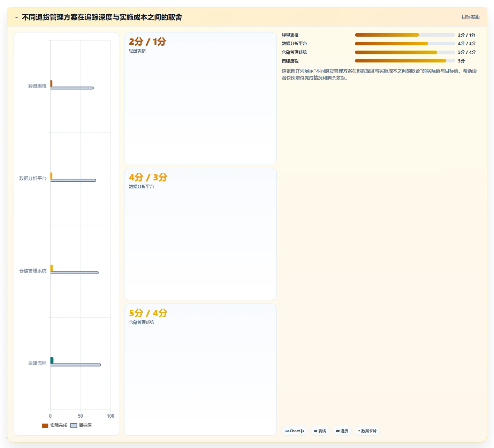
Task: Click the 目标差距 label in the header
Action: coord(470,17)
